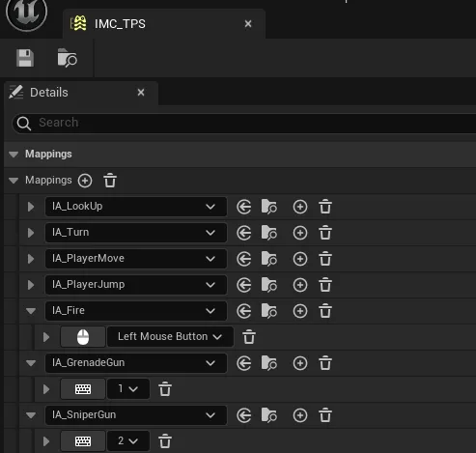Viewport: 476px width, 453px height.
Task: Expand the IA_Turn mapping row
Action: tap(31, 233)
